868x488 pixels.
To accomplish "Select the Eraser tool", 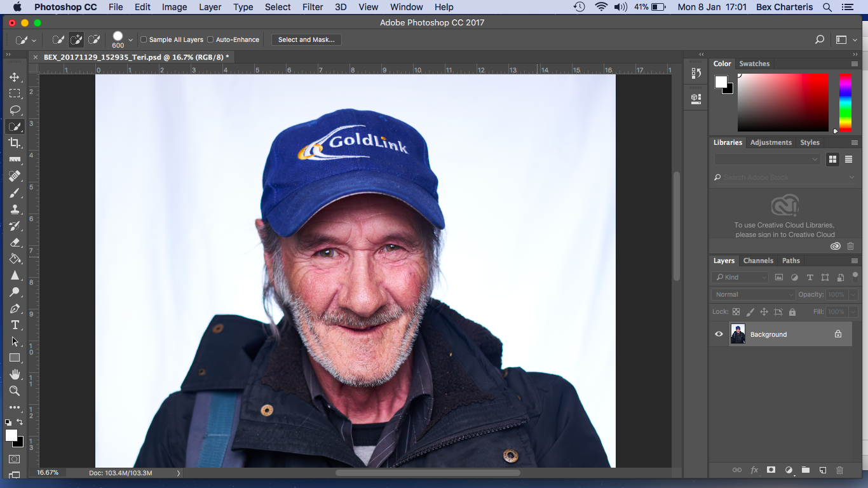I will pos(15,243).
